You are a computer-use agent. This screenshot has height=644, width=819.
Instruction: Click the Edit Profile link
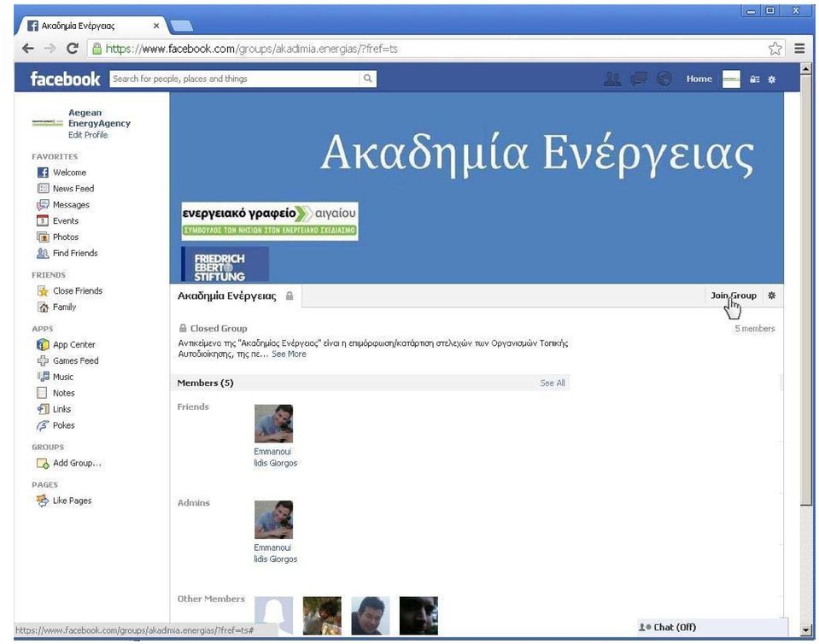coord(88,135)
